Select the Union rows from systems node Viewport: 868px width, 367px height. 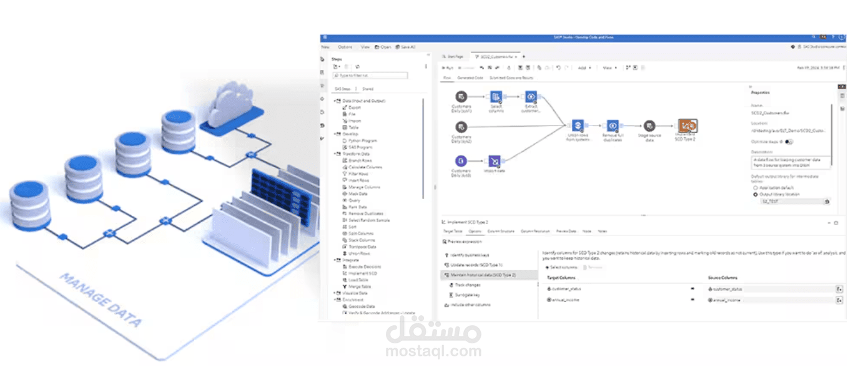[578, 125]
